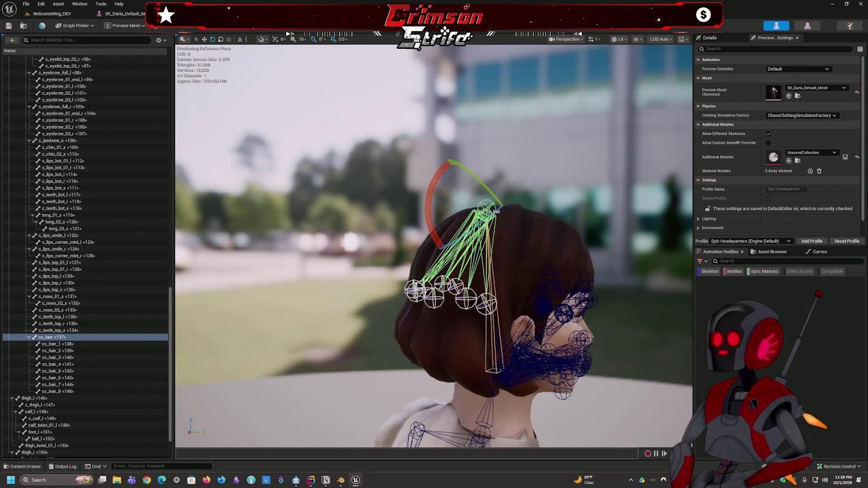Click Browse to asset in Content Browser
The width and height of the screenshot is (868, 488).
click(24, 26)
